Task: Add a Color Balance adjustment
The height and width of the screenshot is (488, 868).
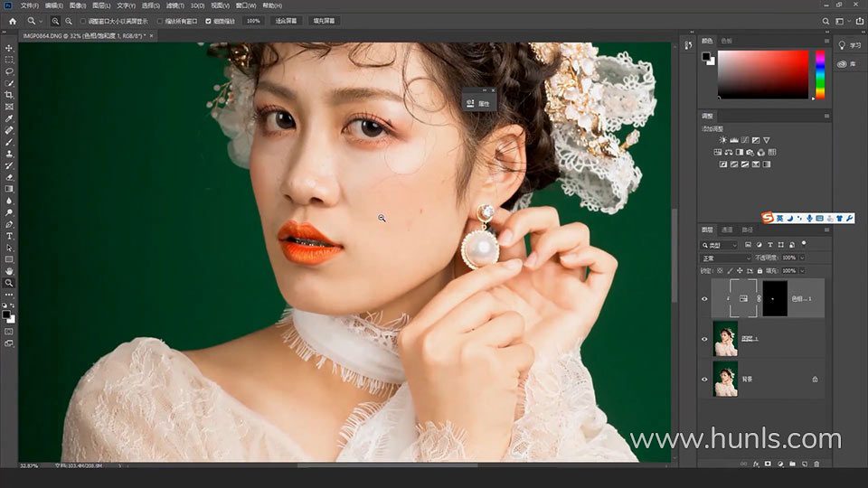Action: 729,152
